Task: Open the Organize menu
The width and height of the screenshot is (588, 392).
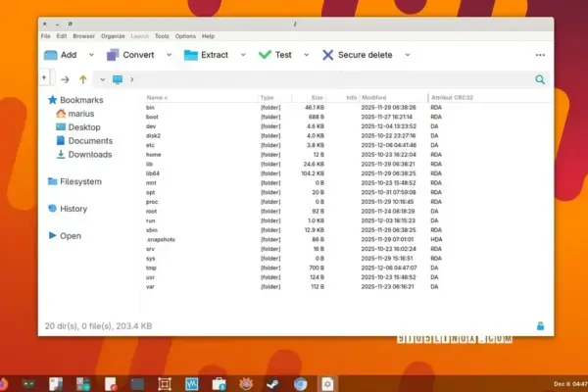Action: coord(113,36)
